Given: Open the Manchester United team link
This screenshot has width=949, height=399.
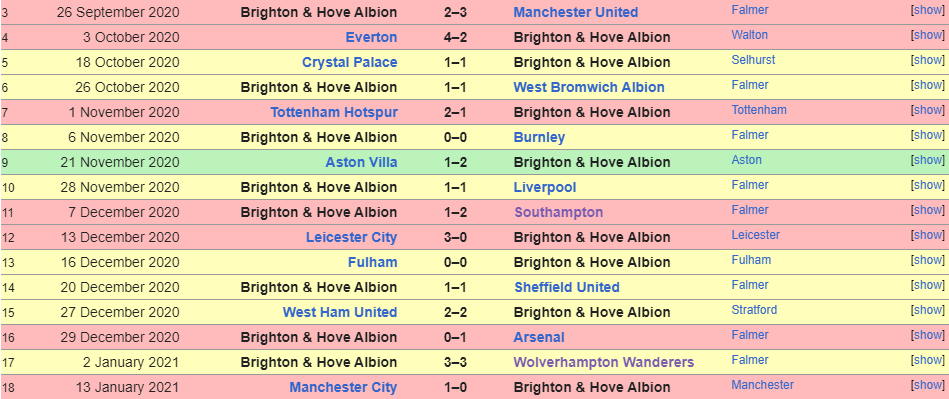Looking at the screenshot, I should tap(576, 12).
